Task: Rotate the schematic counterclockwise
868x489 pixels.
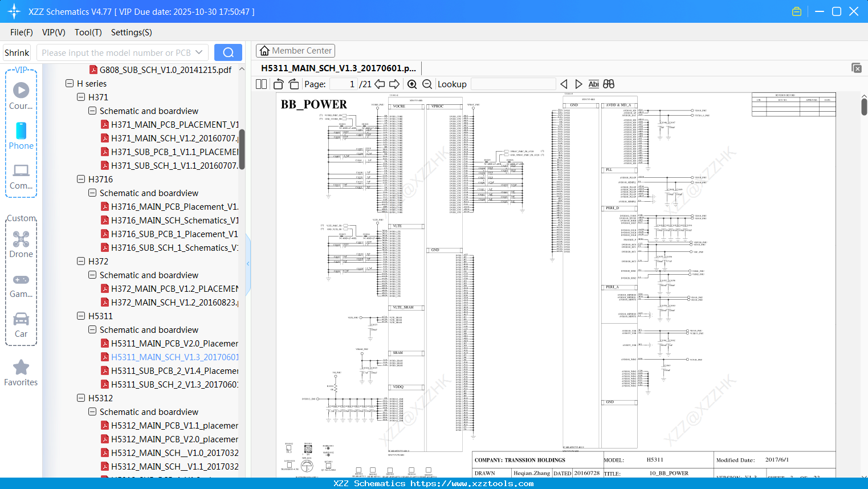Action: [278, 84]
